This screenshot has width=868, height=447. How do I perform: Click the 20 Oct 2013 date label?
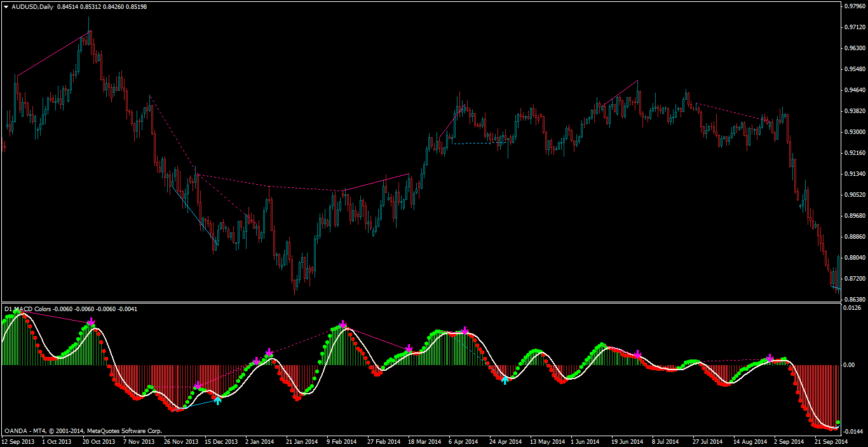coord(100,441)
